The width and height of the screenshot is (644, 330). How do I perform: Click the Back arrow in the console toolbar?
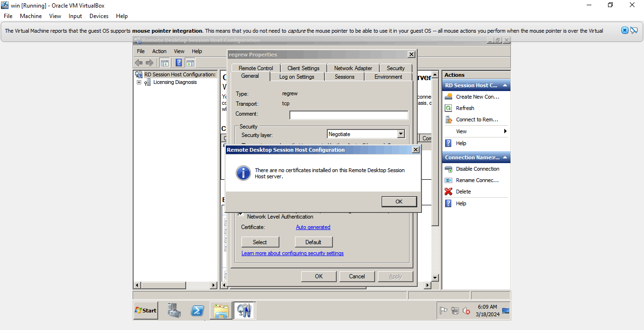[x=139, y=63]
